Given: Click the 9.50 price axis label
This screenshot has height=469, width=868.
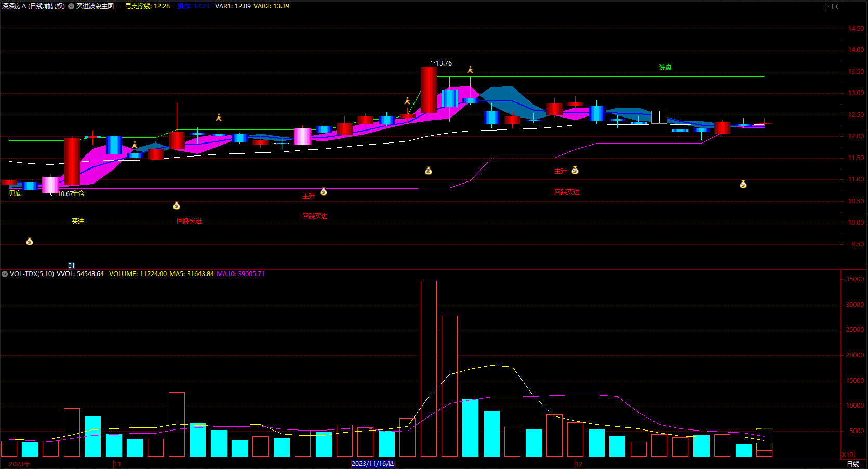Looking at the screenshot, I should click(858, 244).
